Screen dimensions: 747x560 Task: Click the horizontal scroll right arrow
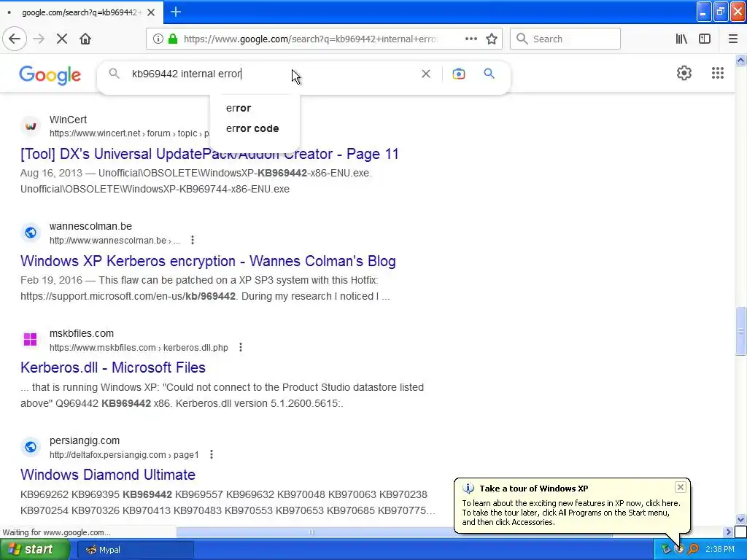[728, 532]
